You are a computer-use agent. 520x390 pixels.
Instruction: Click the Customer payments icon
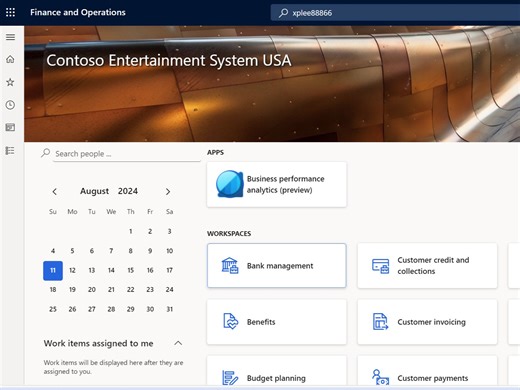coord(380,377)
